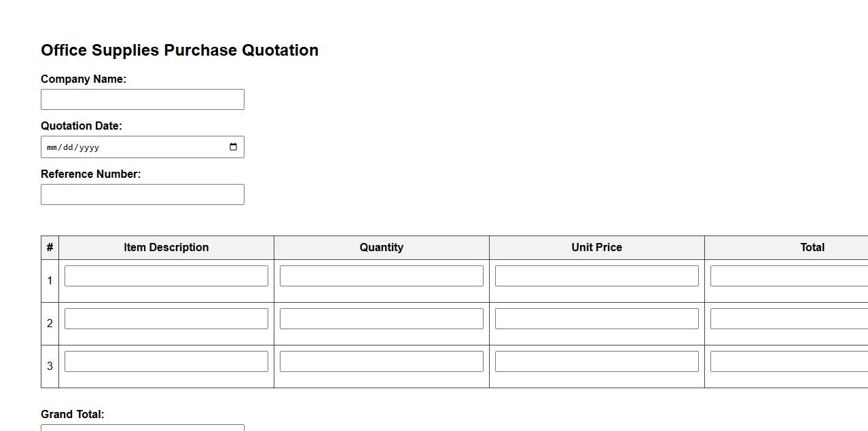Image resolution: width=868 pixels, height=431 pixels.
Task: Open the Quotation Date calendar picker
Action: point(233,147)
